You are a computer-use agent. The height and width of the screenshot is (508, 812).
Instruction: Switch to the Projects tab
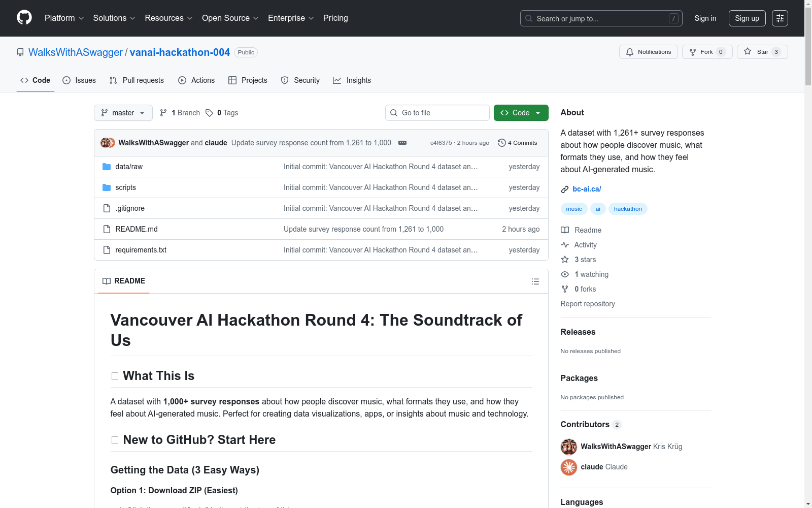(248, 80)
